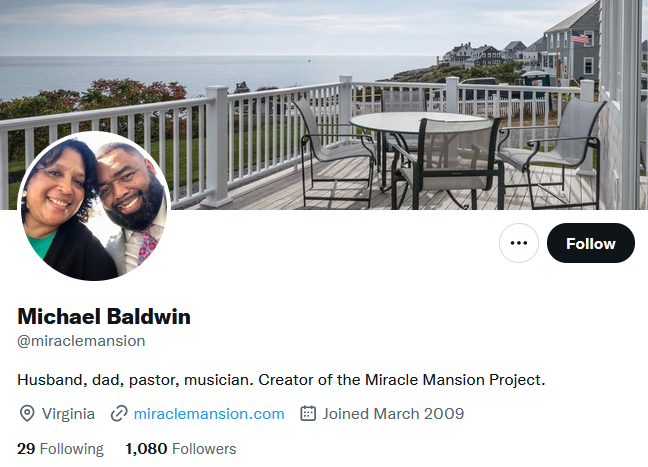Open the miraclemansion.com website link
The image size is (648, 467).
(209, 414)
